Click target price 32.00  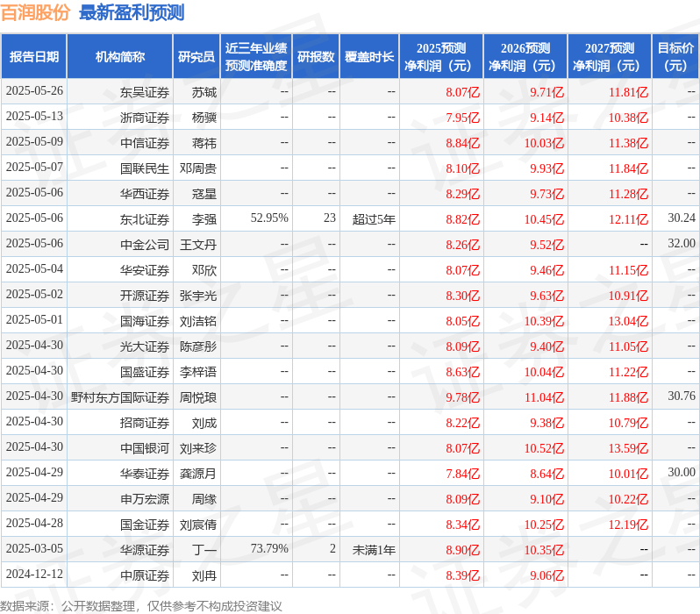tap(682, 243)
